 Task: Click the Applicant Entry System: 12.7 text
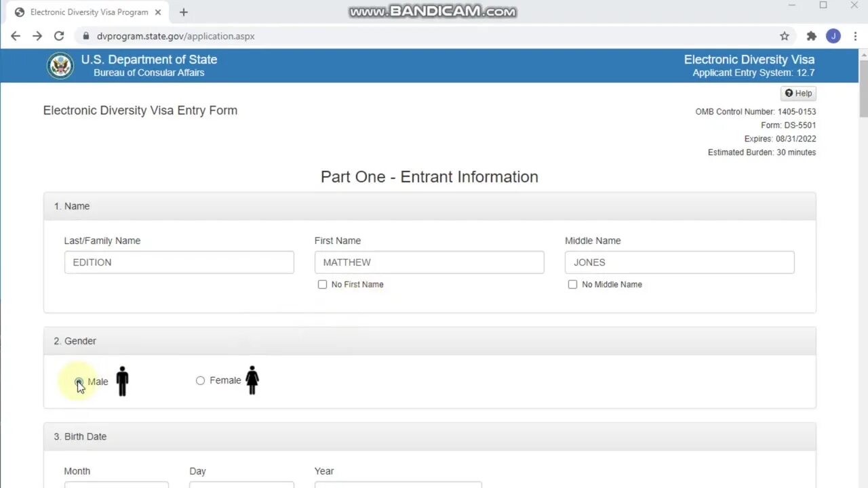753,73
